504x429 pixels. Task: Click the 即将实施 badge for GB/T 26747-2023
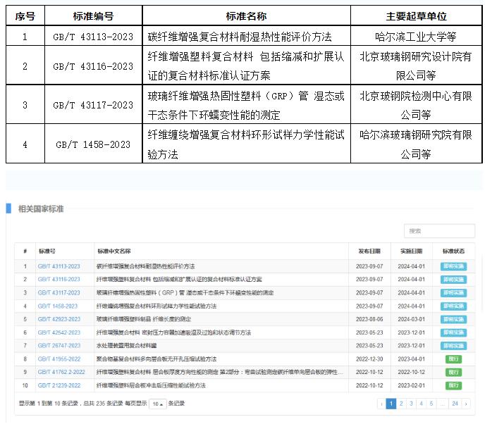(x=453, y=346)
